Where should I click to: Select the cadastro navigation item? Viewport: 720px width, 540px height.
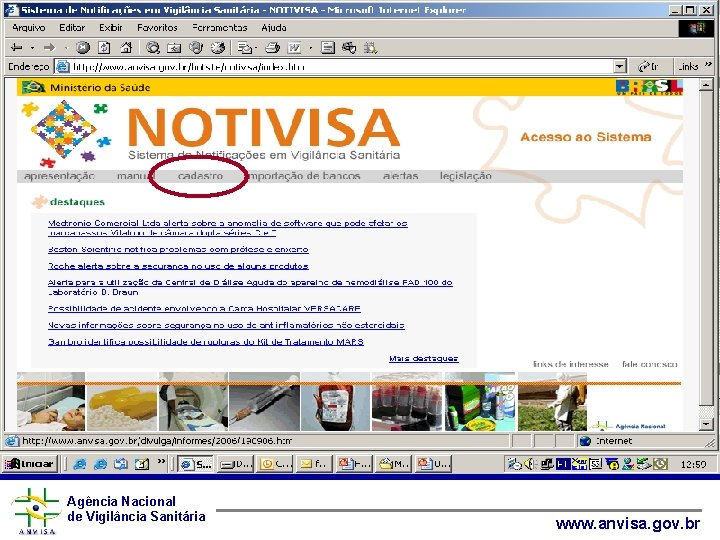200,176
